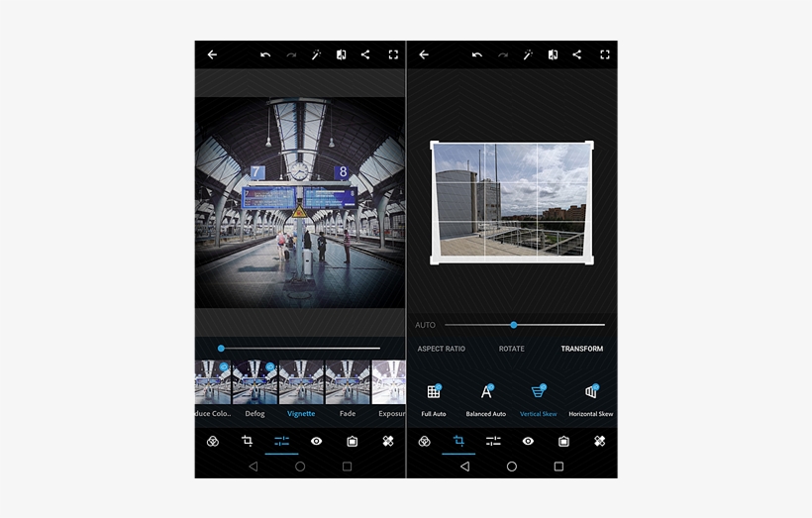Tap Android recents button in left screen
This screenshot has height=518, width=812.
click(x=347, y=466)
